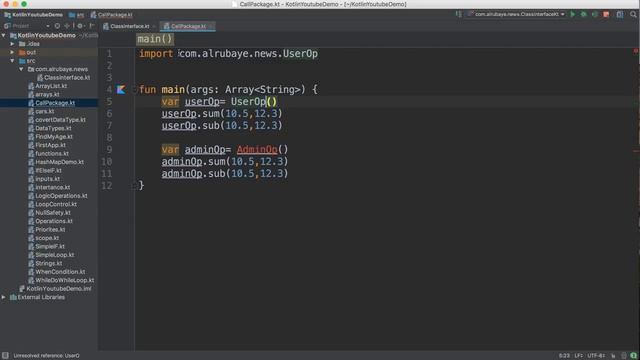This screenshot has width=640, height=360.
Task: Select CallPackage.kt in the project tree
Action: tap(51, 103)
